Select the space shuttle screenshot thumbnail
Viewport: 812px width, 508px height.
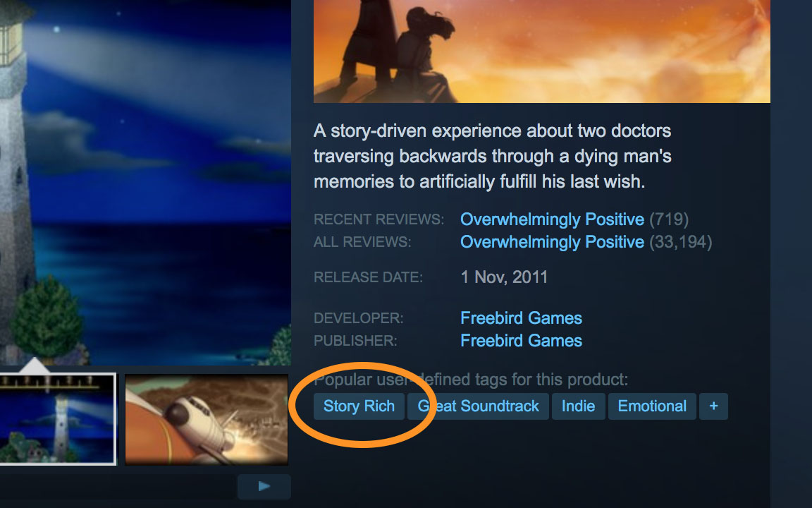tap(206, 419)
